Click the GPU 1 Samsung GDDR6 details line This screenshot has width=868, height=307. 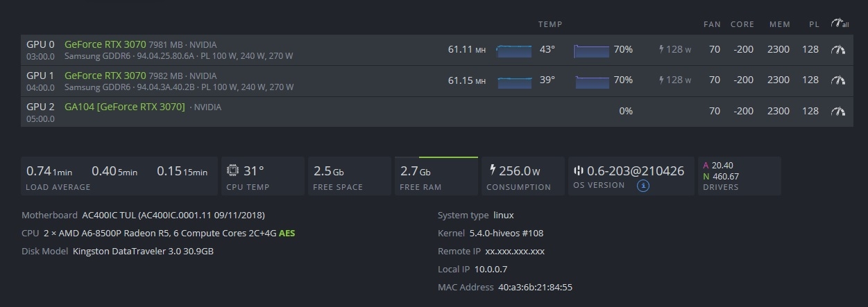click(x=179, y=87)
